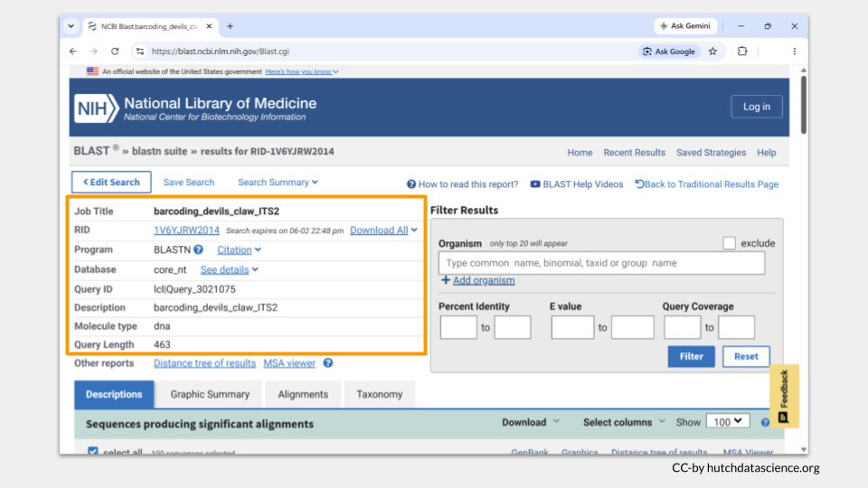
Task: Open the Select columns dropdown
Action: click(x=624, y=422)
